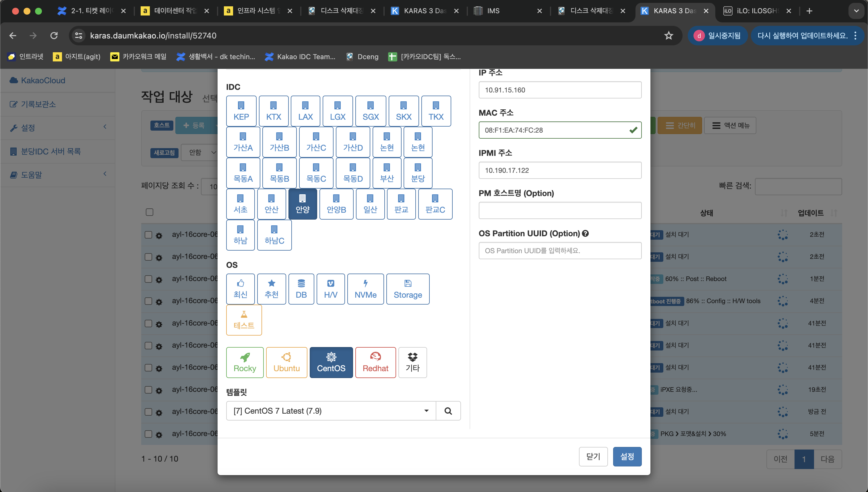Click the MAC 주소 input field

click(560, 130)
